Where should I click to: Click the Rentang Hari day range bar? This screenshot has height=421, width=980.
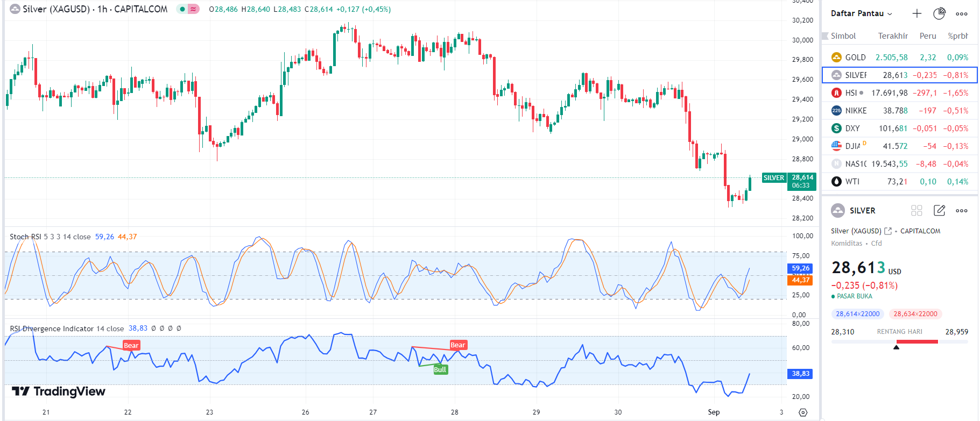pyautogui.click(x=899, y=341)
